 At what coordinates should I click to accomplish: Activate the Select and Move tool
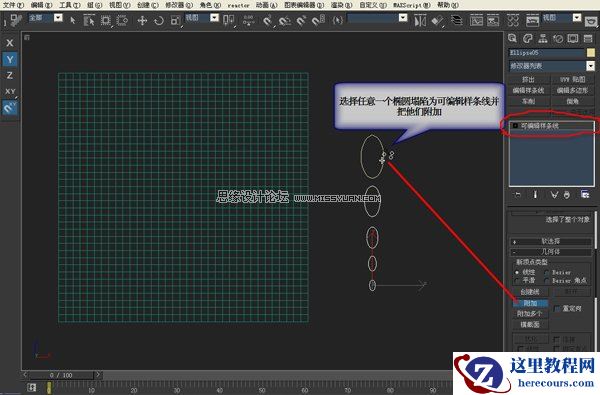(142, 20)
